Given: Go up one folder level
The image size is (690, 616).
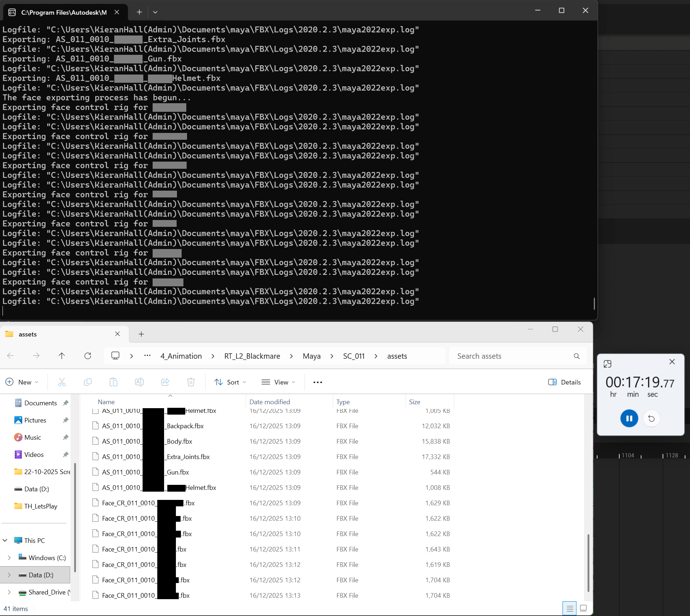Looking at the screenshot, I should pyautogui.click(x=62, y=356).
